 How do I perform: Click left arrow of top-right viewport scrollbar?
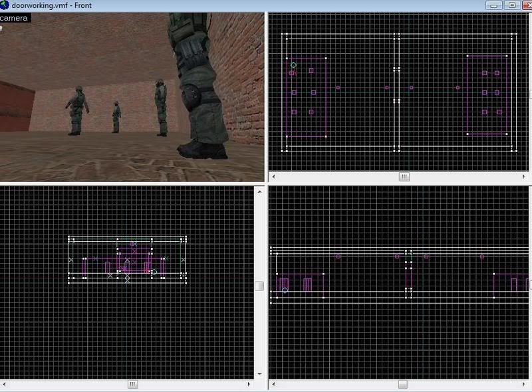[273, 177]
